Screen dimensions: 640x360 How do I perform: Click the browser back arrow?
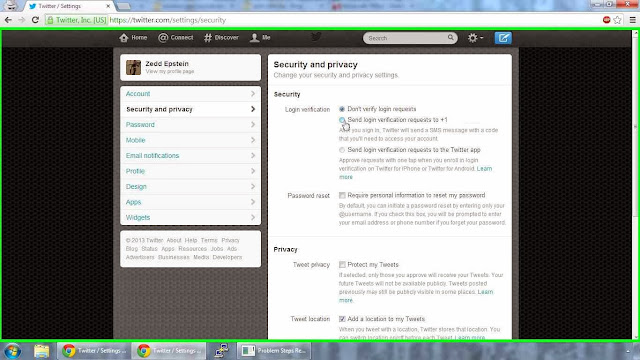[8, 20]
